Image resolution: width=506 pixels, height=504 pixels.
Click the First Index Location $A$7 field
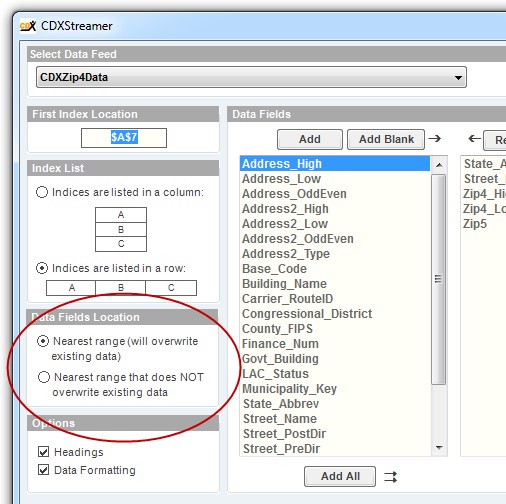[124, 138]
